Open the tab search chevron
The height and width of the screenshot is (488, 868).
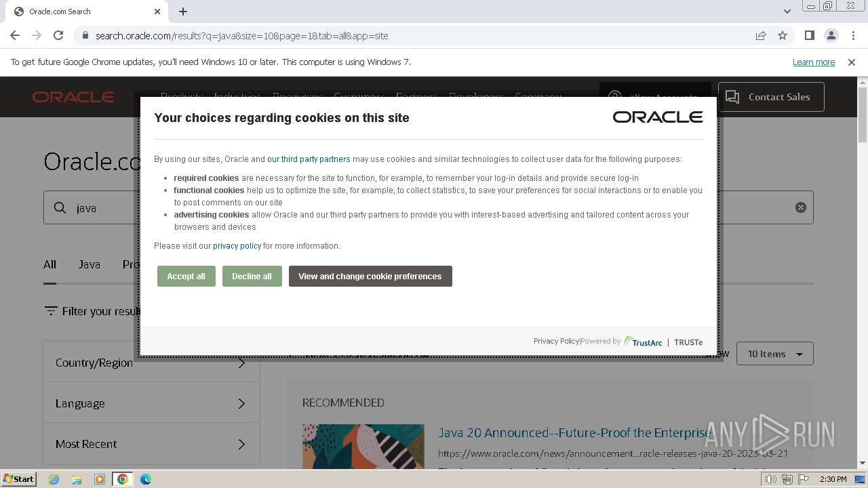pyautogui.click(x=787, y=12)
